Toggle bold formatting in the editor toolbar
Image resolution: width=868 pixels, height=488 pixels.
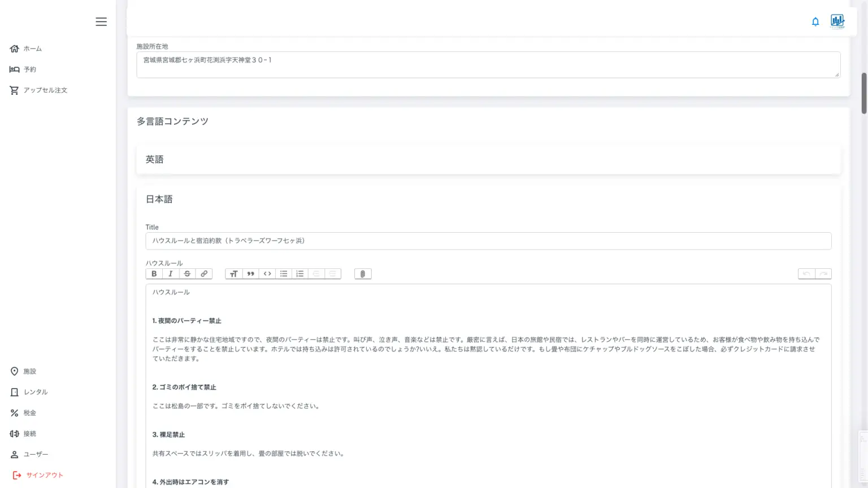[154, 274]
